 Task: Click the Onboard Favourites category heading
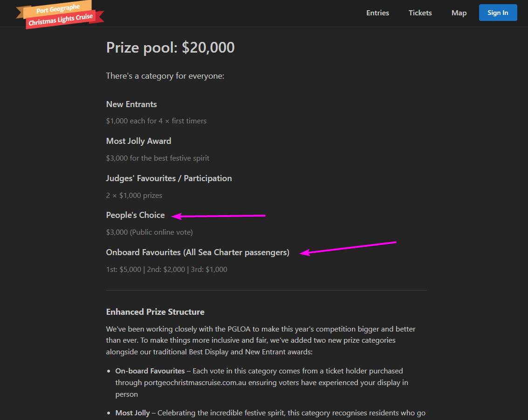198,252
